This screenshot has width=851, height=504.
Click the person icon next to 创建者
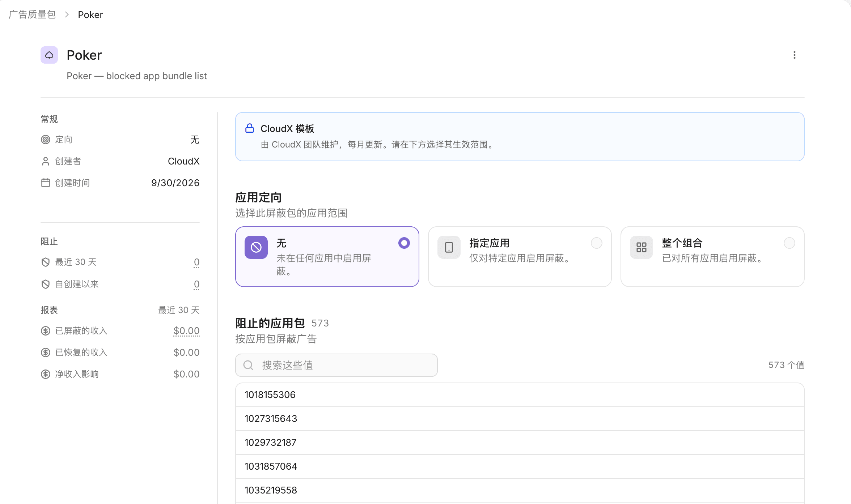coord(46,161)
